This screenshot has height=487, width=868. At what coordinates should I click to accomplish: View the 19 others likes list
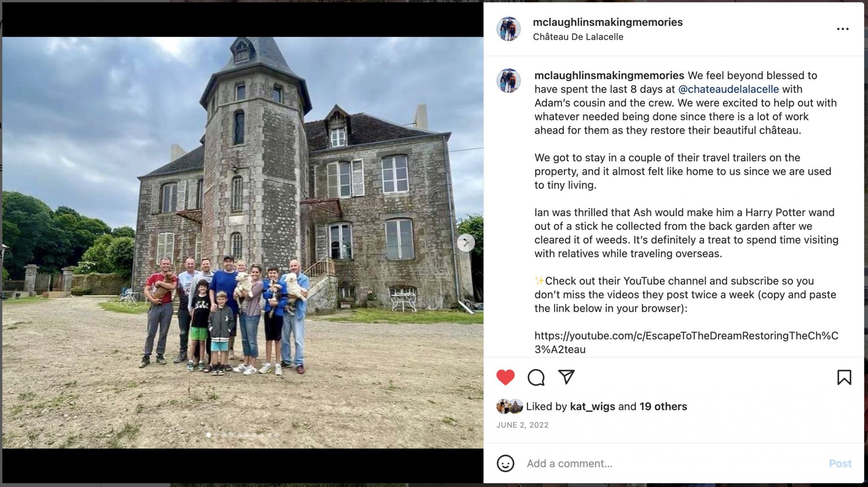click(x=663, y=407)
